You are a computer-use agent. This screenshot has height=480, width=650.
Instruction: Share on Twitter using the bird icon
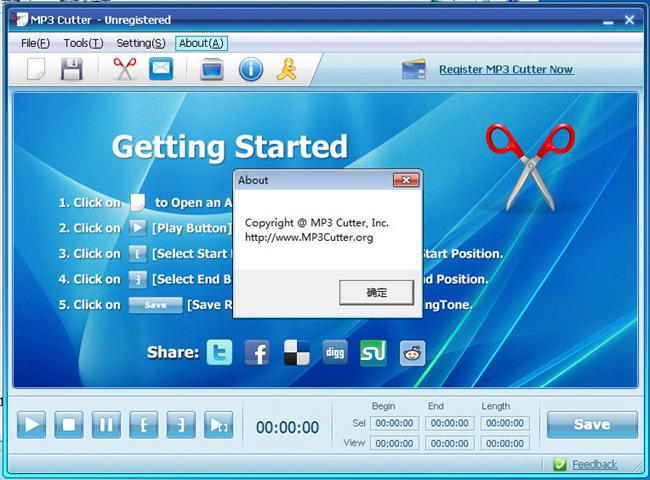(x=220, y=352)
